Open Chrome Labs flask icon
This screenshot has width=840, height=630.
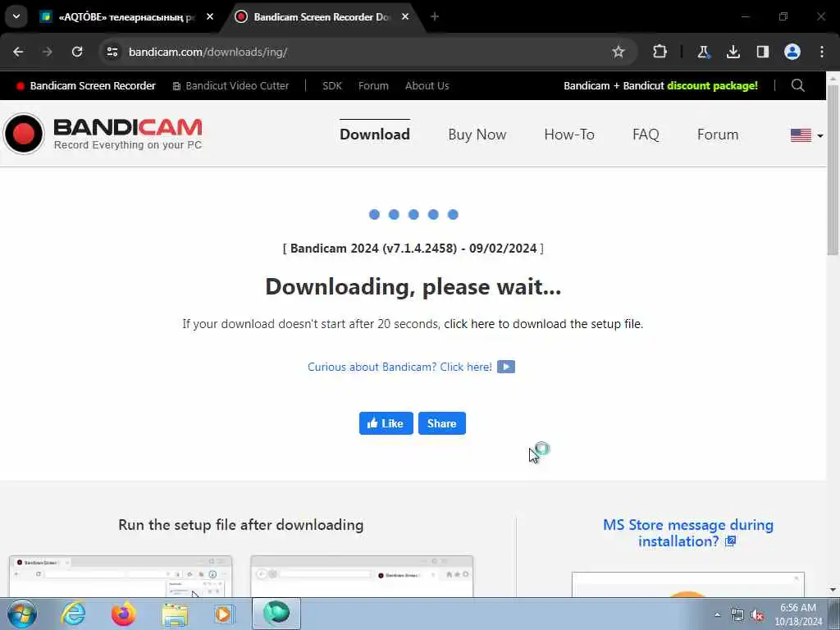coord(703,52)
